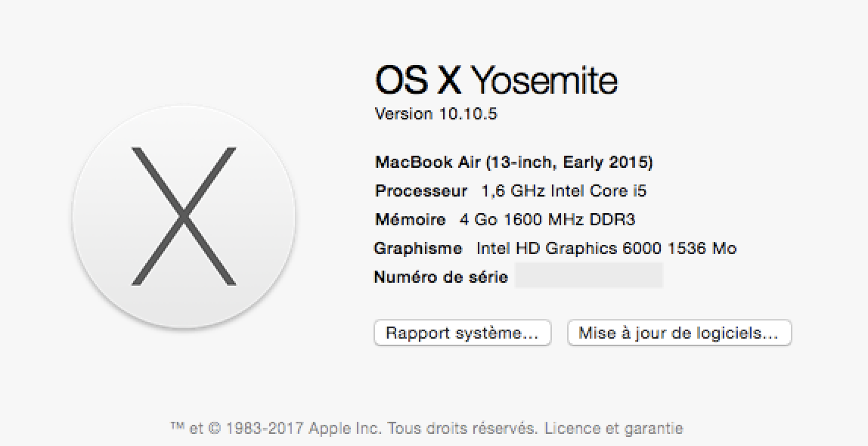The image size is (868, 446).
Task: Select the "MacBook Air (13-inch, Early 2015)" line
Action: pos(513,162)
